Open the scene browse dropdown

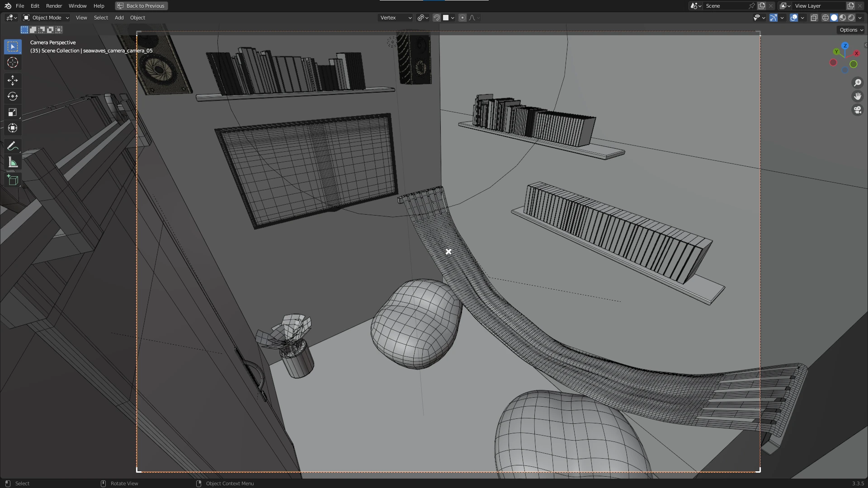(696, 6)
